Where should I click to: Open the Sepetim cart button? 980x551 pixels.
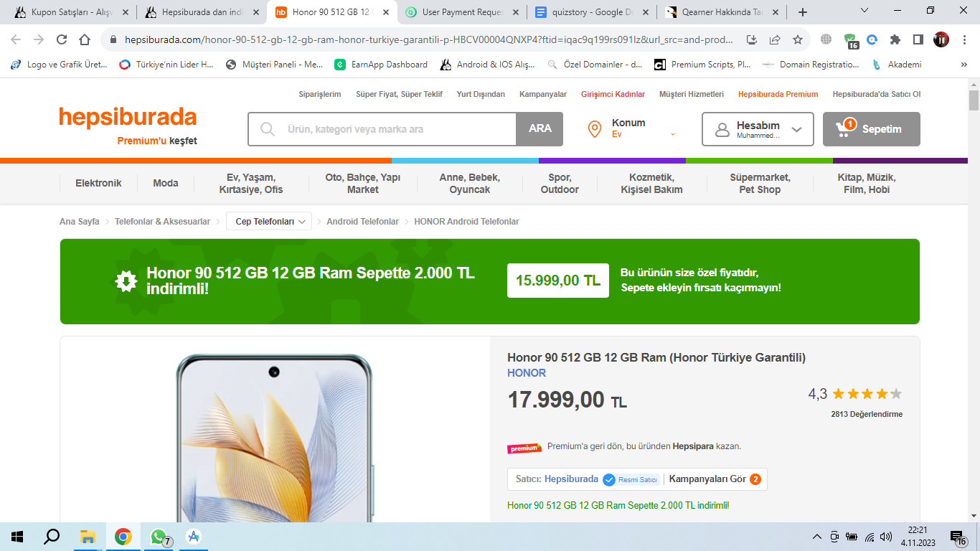(871, 129)
